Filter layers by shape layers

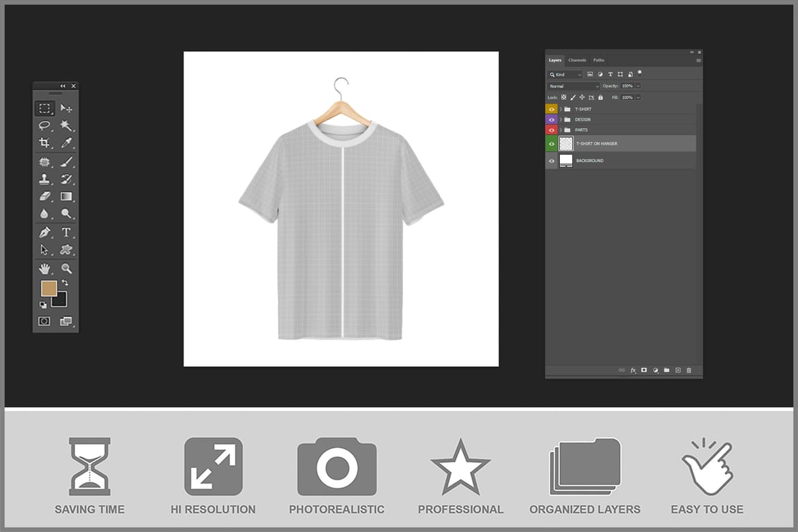[620, 74]
